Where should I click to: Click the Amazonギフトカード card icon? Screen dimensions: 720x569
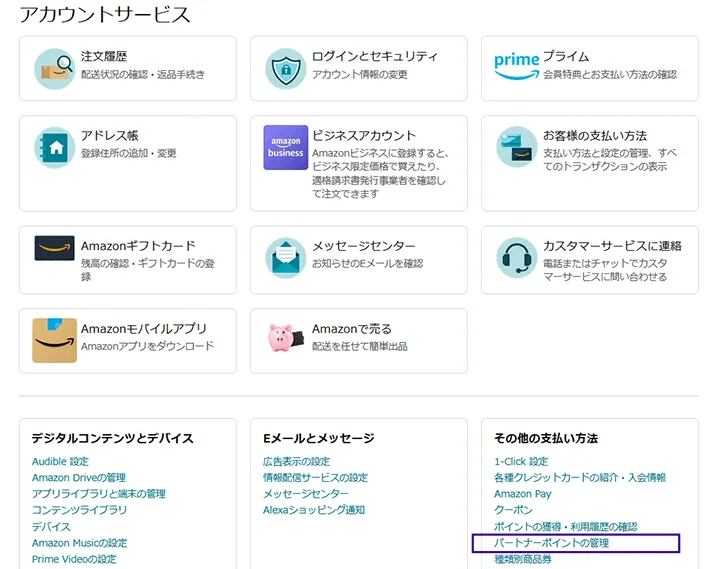(54, 248)
